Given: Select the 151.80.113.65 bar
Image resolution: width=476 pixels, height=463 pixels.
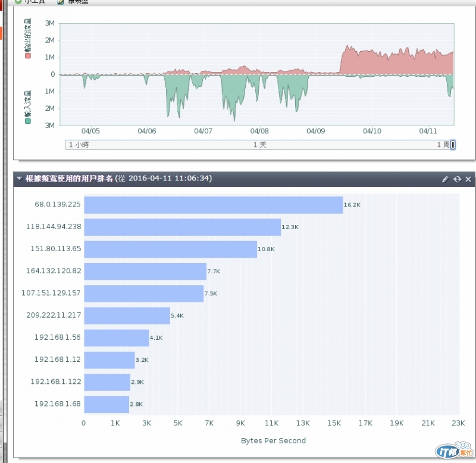Looking at the screenshot, I should 171,249.
